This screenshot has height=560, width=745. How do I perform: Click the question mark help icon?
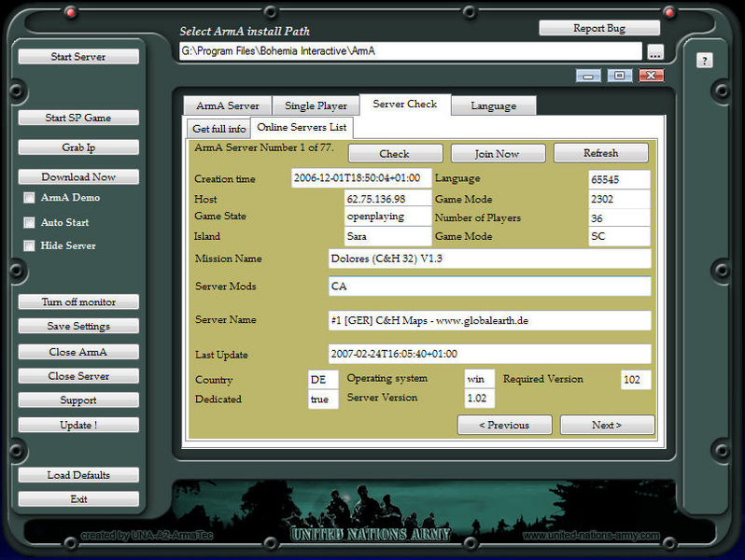705,61
